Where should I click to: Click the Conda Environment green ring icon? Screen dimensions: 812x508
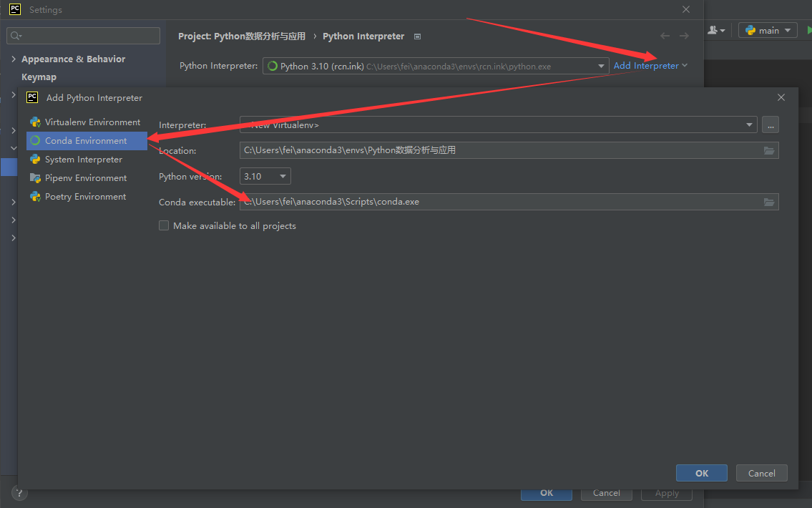(x=35, y=141)
